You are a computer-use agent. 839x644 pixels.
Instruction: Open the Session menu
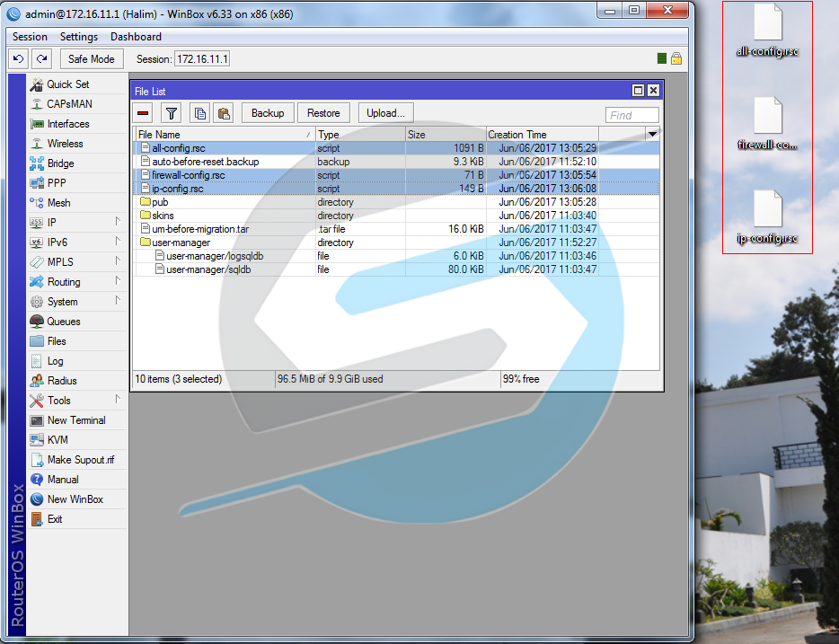tap(30, 37)
